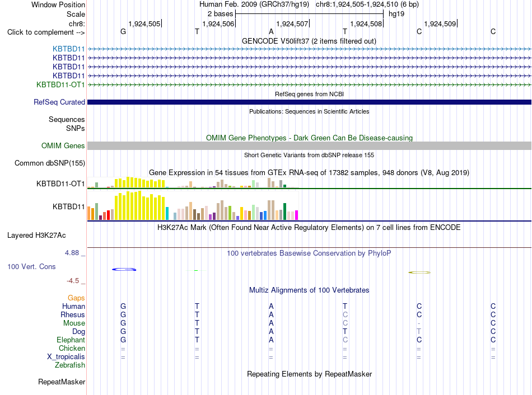532x395 pixels.
Task: Click the 'OMIM Genes' track label
Action: tap(63, 146)
